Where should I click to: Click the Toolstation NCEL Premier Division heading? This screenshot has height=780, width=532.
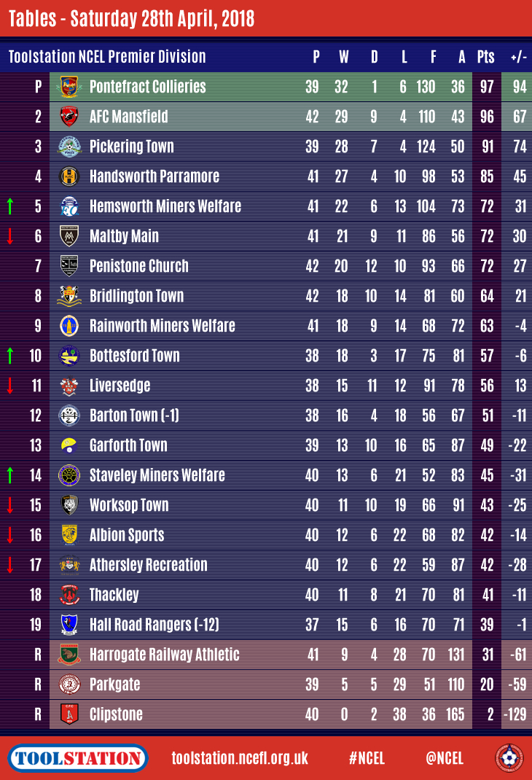coord(107,57)
